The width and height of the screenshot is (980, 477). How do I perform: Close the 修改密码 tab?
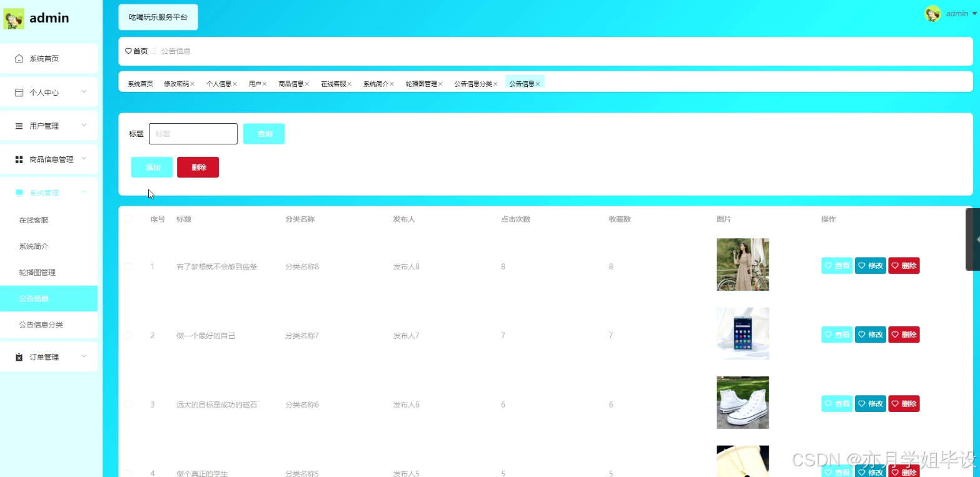click(x=193, y=84)
